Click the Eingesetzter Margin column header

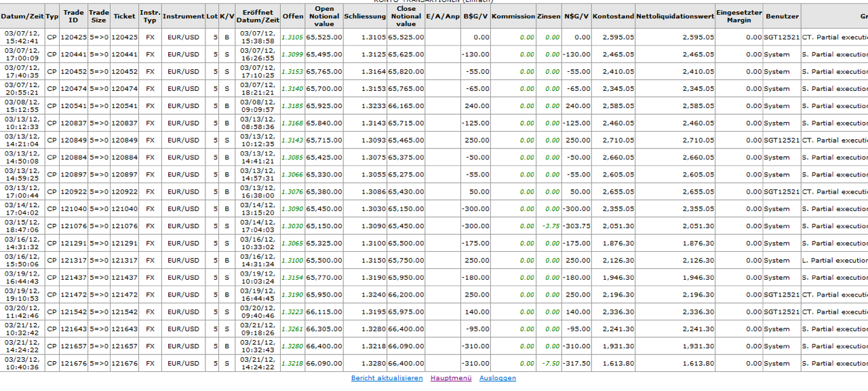point(739,16)
